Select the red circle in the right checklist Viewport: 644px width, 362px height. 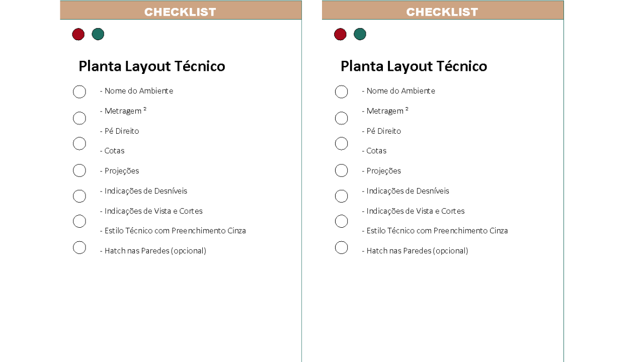tap(340, 34)
